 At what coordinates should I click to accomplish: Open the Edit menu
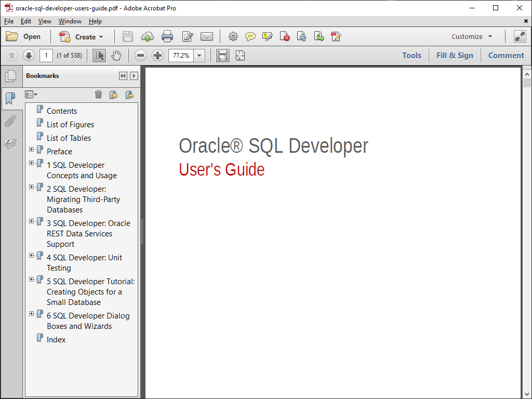26,21
